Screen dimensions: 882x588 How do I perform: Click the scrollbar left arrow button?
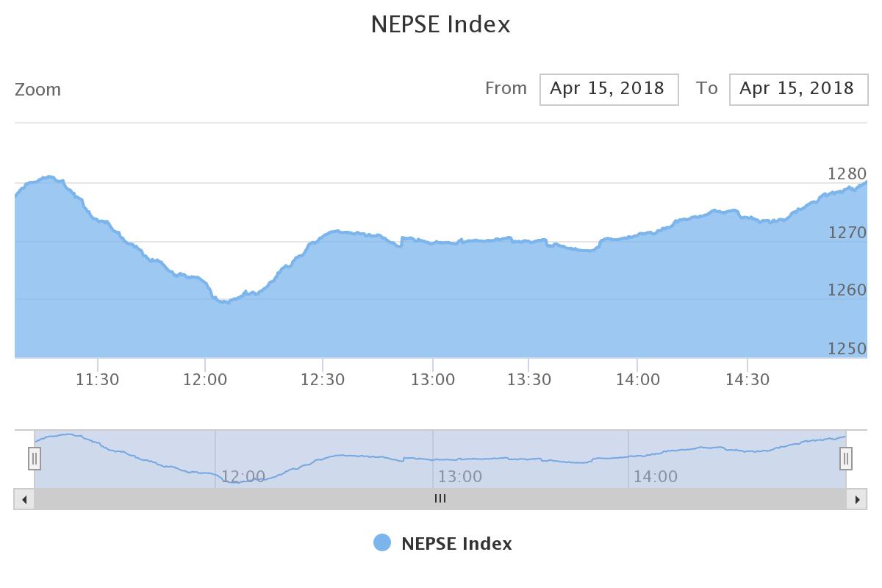tap(24, 499)
